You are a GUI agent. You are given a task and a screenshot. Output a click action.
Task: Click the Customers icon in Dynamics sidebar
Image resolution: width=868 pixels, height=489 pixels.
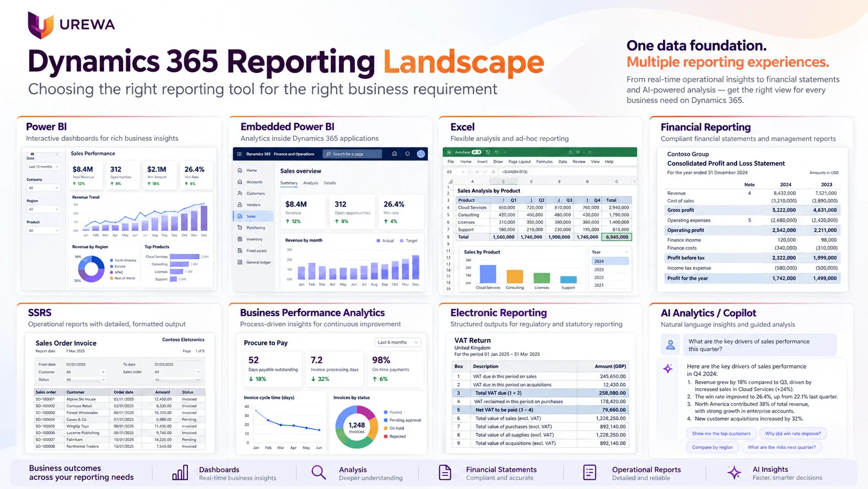[x=240, y=193]
